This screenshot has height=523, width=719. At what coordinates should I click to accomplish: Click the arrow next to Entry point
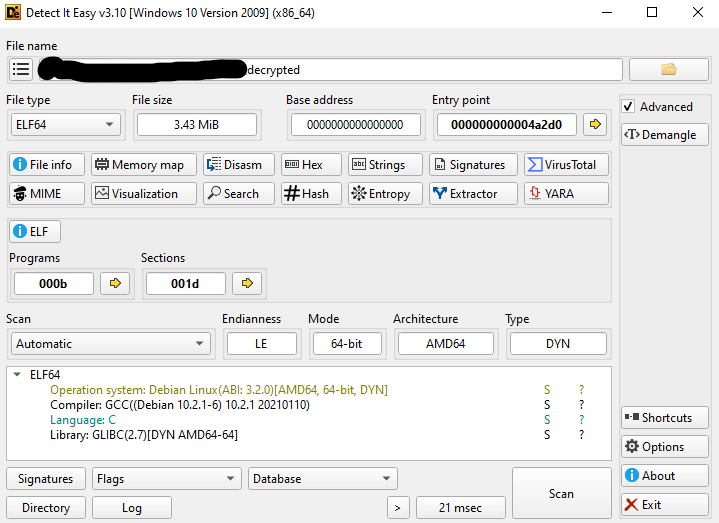595,125
